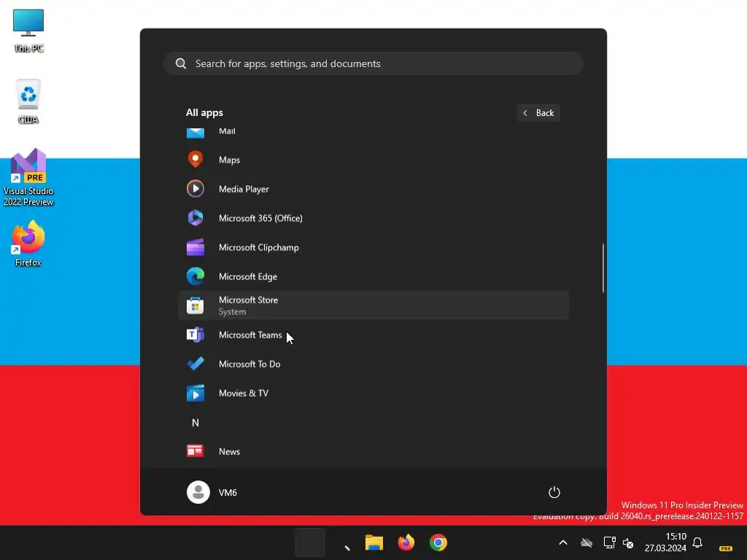Open File Explorer from taskbar
747x560 pixels.
[x=374, y=542]
